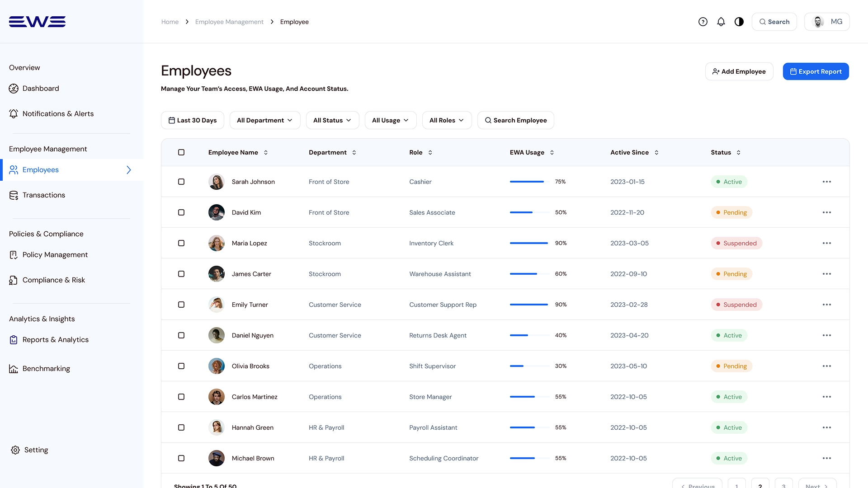Go to Policy Management menu item

pos(55,255)
